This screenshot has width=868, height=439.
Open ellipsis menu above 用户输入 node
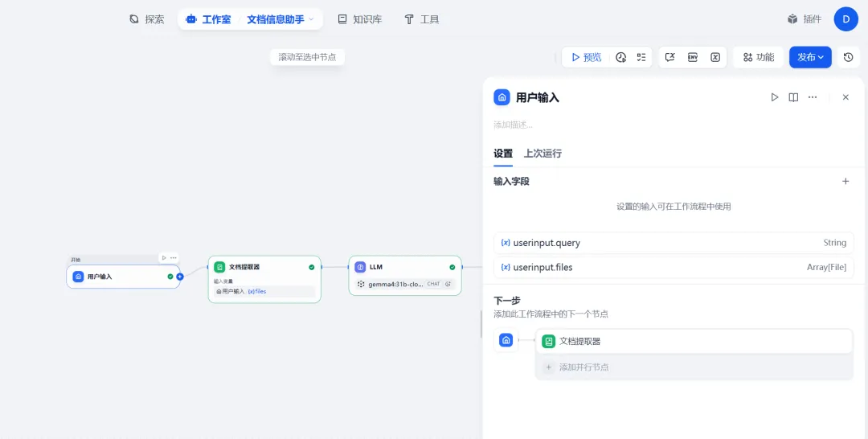pyautogui.click(x=174, y=257)
